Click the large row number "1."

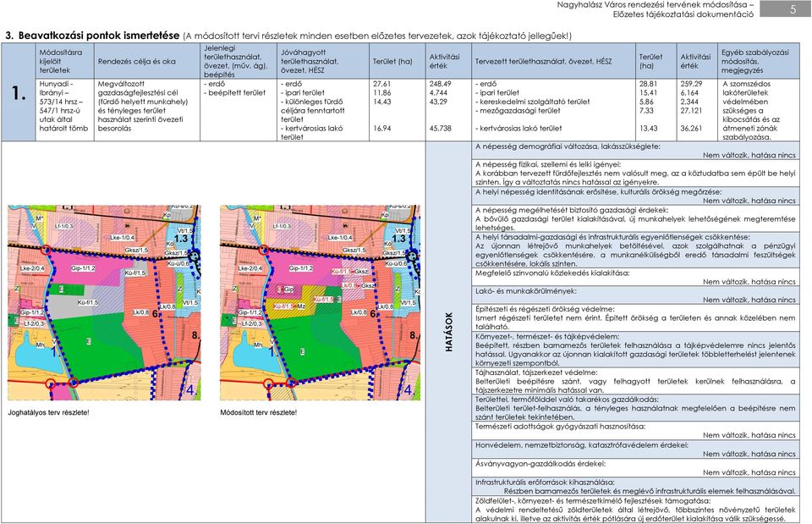click(x=19, y=93)
